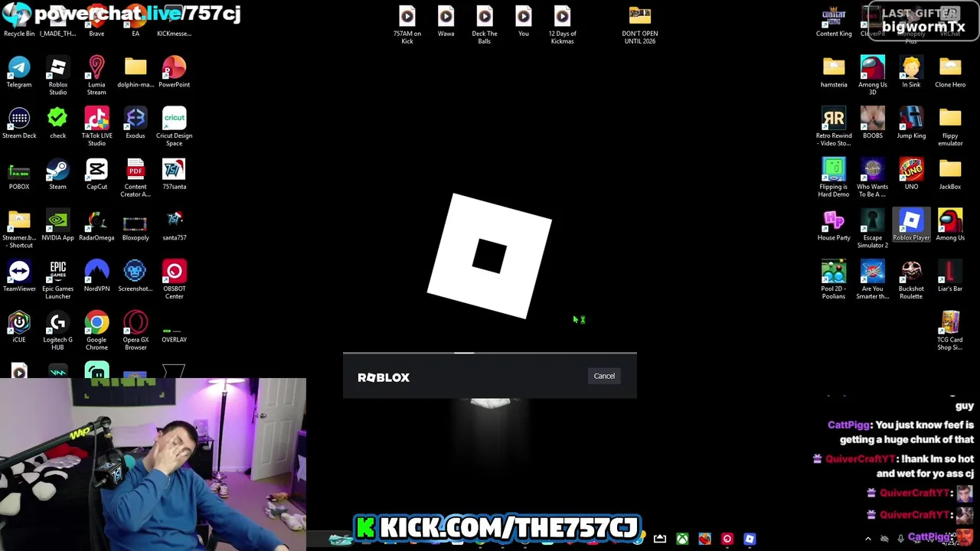
Task: Open Opera GX Browser
Action: 136,331
